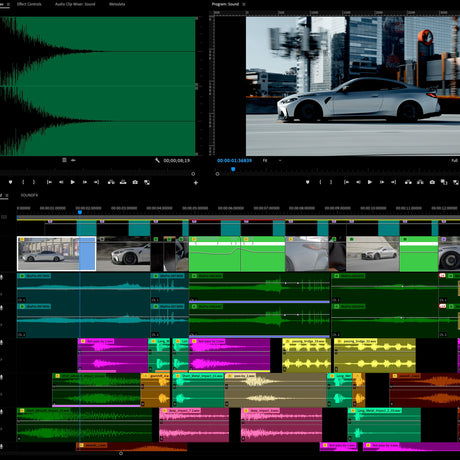
Task: Select the tan audio clip with cream waveform
Action: click(276, 390)
